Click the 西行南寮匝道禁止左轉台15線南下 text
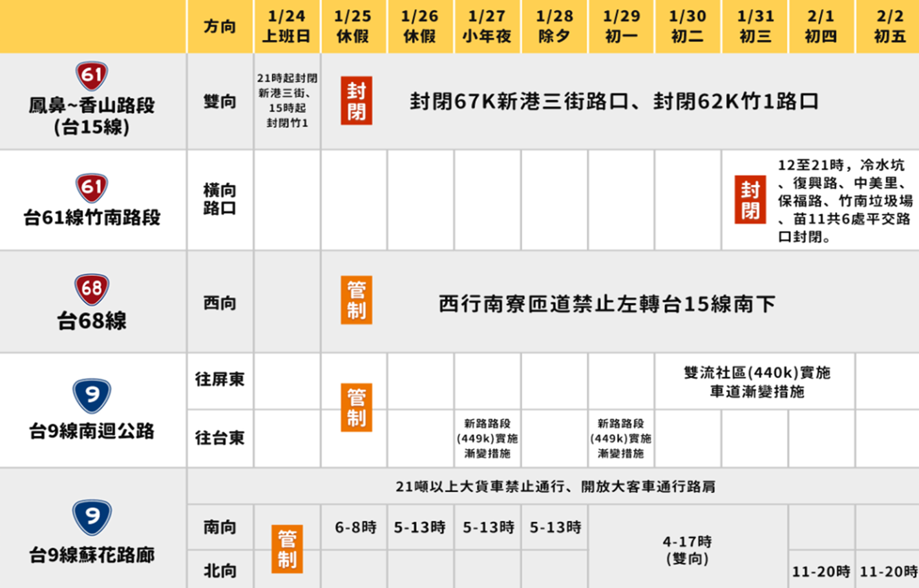The image size is (919, 588). tap(606, 304)
